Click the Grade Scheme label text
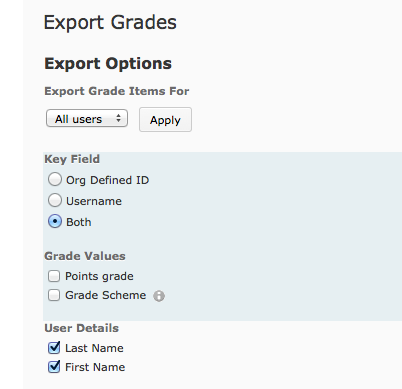402x389 pixels. [105, 295]
